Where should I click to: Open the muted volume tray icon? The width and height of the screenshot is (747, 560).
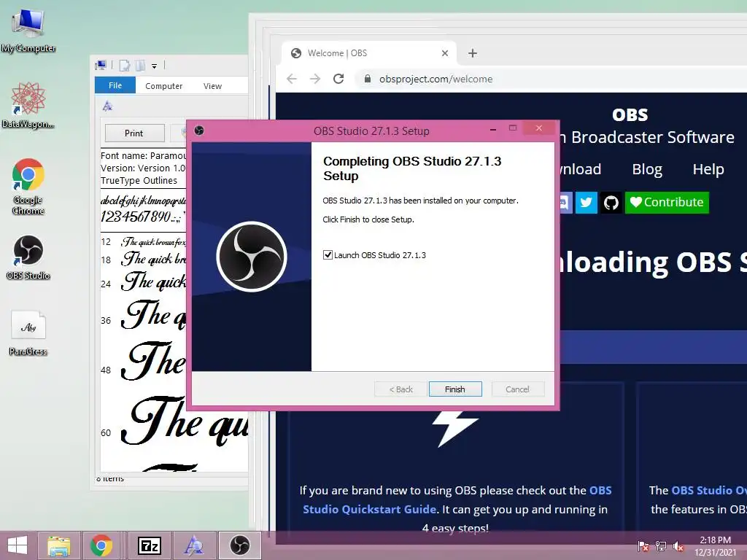(678, 546)
